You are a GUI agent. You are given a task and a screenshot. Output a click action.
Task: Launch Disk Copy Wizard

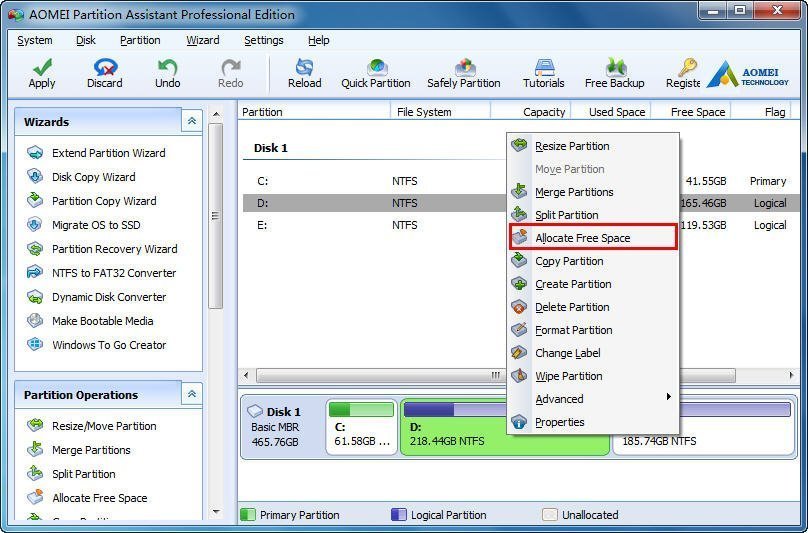(81, 177)
